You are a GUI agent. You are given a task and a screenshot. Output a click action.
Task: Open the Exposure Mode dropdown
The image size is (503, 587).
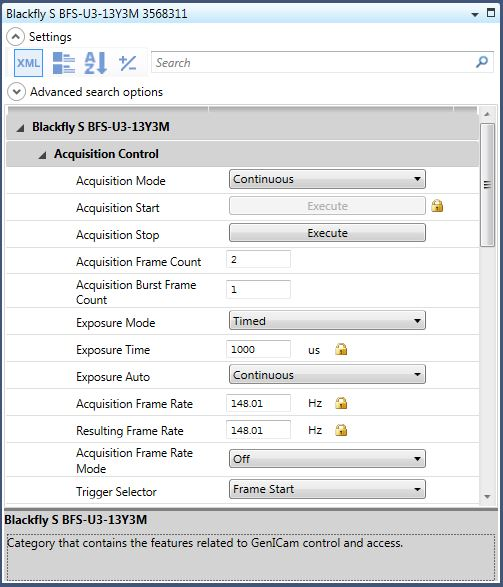click(327, 321)
